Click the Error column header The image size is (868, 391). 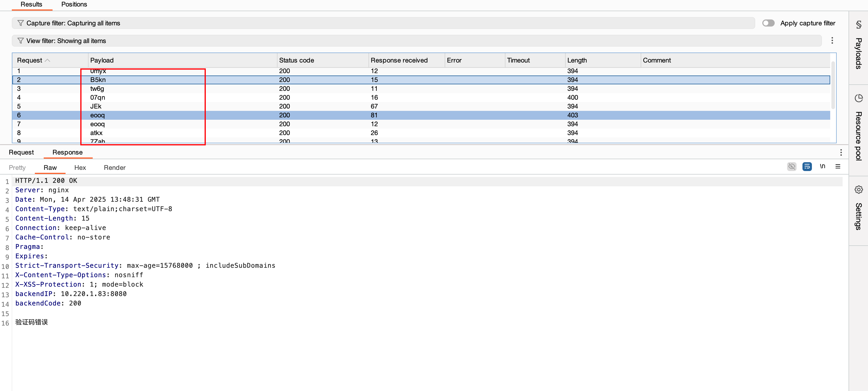[474, 60]
